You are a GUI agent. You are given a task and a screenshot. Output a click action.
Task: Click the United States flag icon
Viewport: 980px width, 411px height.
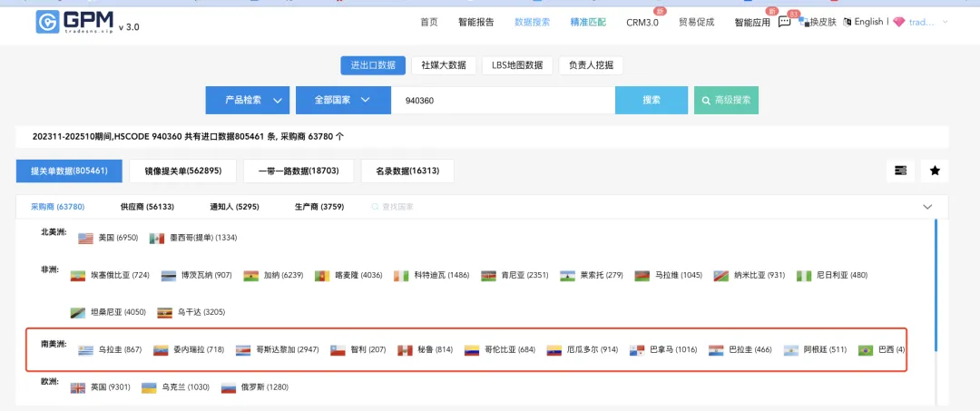(86, 238)
